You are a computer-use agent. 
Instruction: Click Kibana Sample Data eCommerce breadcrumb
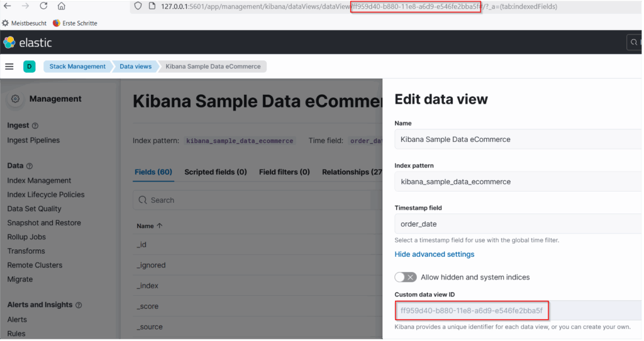213,67
